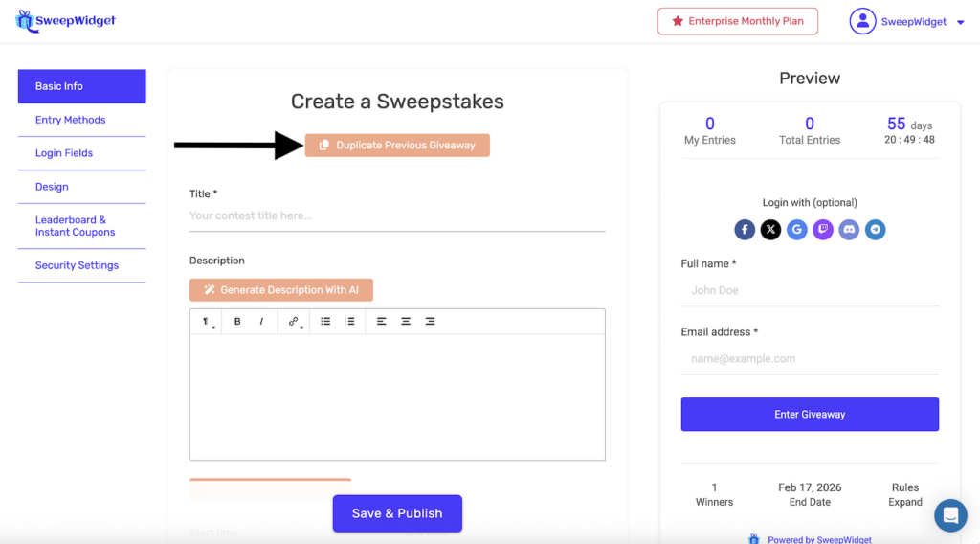The height and width of the screenshot is (544, 980).
Task: Click the Google login icon
Action: pos(797,230)
